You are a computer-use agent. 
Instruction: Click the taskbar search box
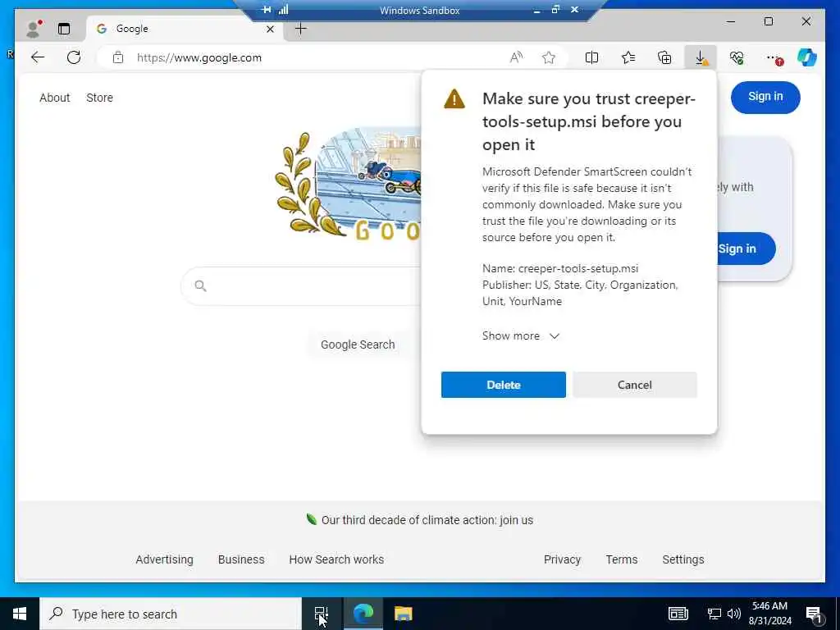[x=171, y=614]
